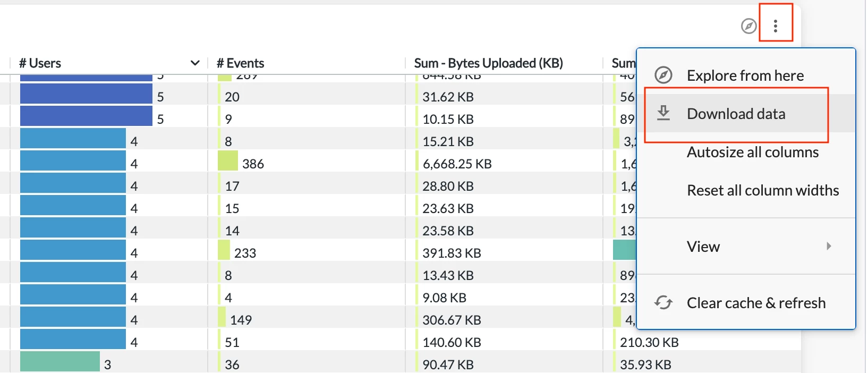Image resolution: width=868 pixels, height=373 pixels.
Task: Click the # Users column header
Action: point(40,63)
